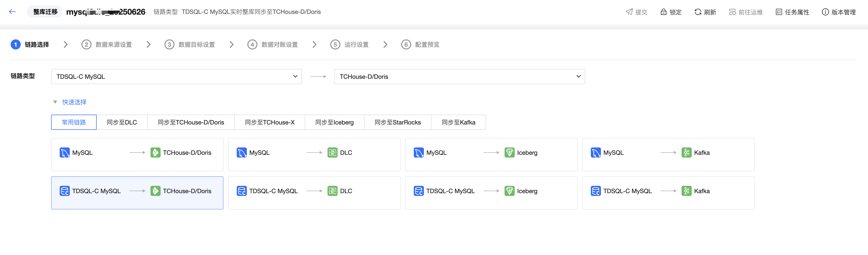Select the 同步至DLC tab
Viewport: 868px width, 255px height.
[122, 122]
